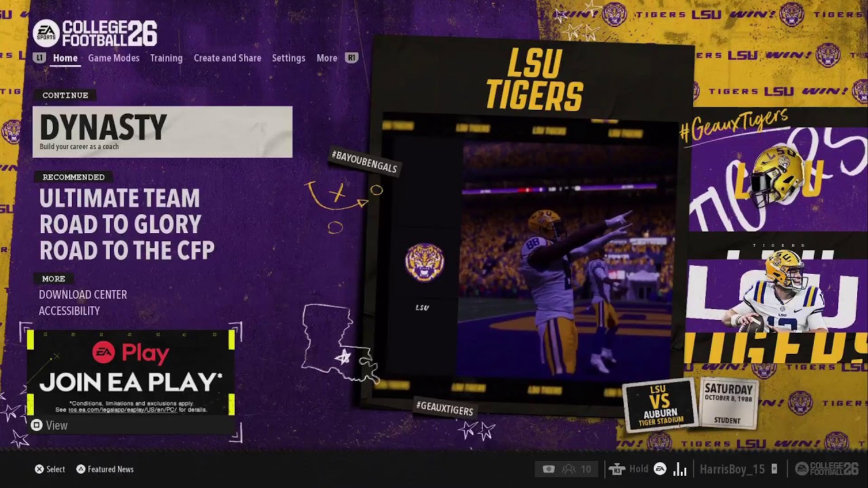
Task: Click the camera icon in bottom bar
Action: 549,469
